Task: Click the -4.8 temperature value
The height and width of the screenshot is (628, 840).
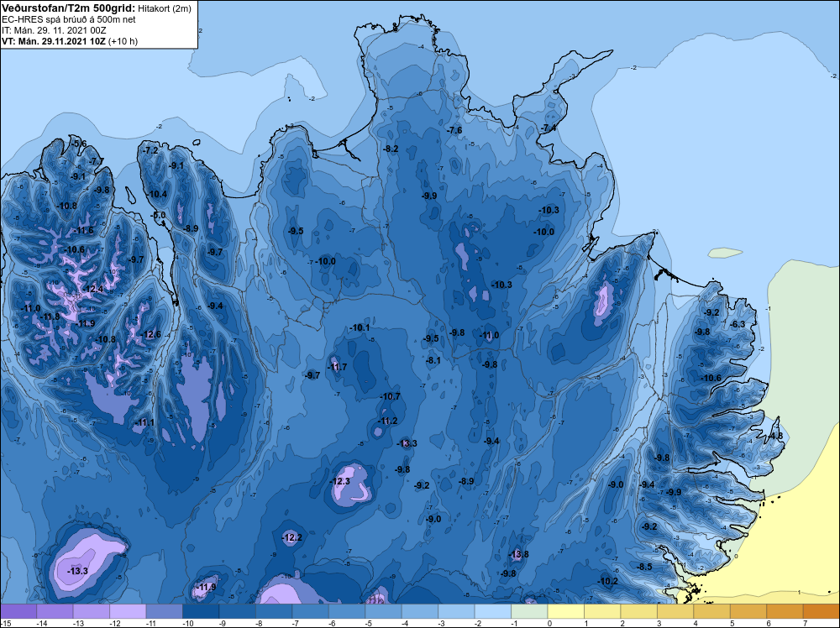Action: click(775, 437)
